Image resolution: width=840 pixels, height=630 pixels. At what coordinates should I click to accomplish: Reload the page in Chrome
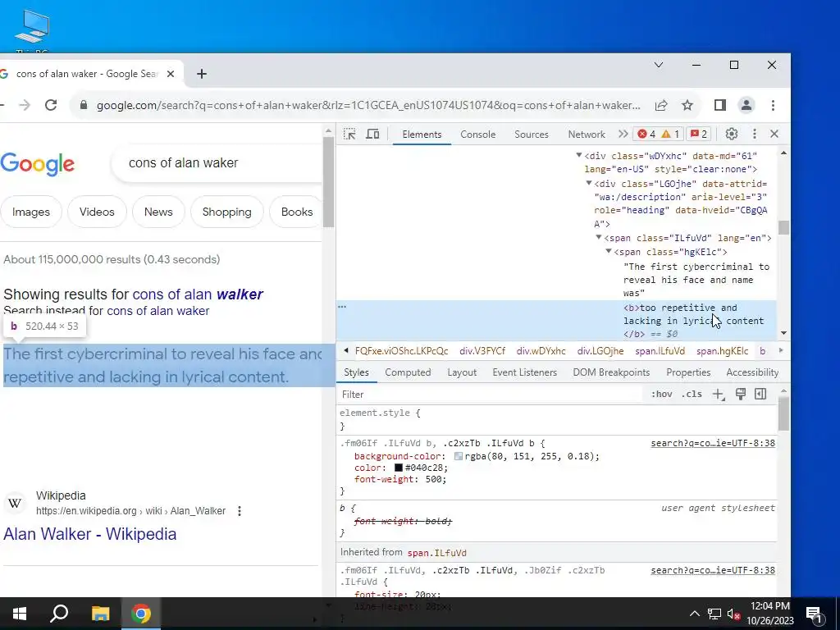click(51, 105)
